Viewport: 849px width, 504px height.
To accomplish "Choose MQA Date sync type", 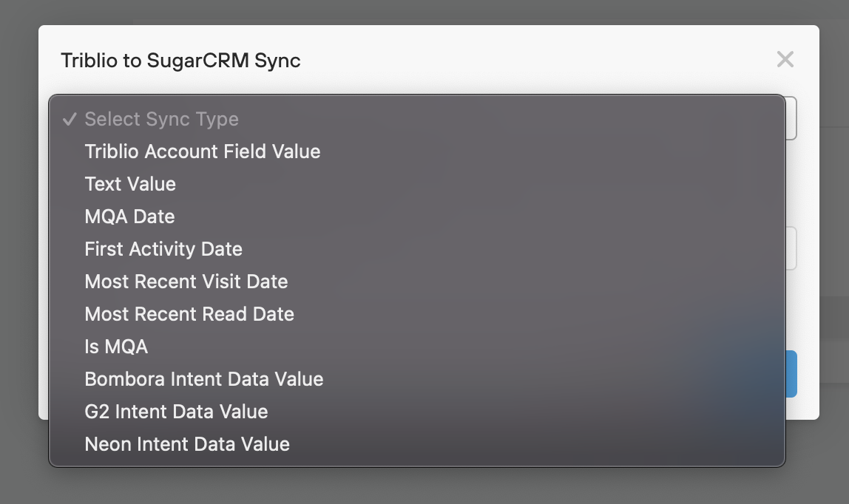I will tap(417, 217).
